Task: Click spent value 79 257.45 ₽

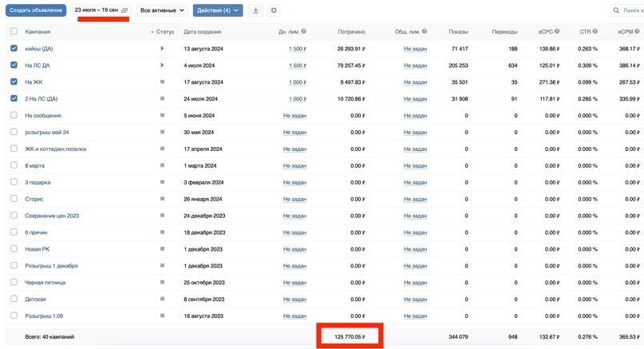Action: coord(351,65)
